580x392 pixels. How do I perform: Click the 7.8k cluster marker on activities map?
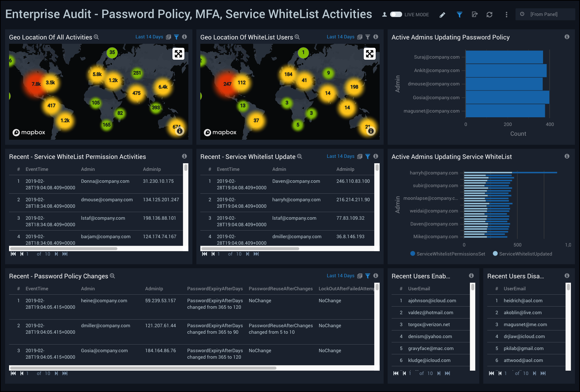pos(36,84)
